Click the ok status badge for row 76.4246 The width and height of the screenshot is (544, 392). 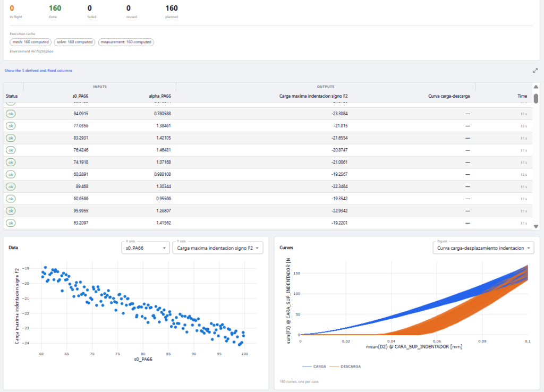pyautogui.click(x=11, y=150)
